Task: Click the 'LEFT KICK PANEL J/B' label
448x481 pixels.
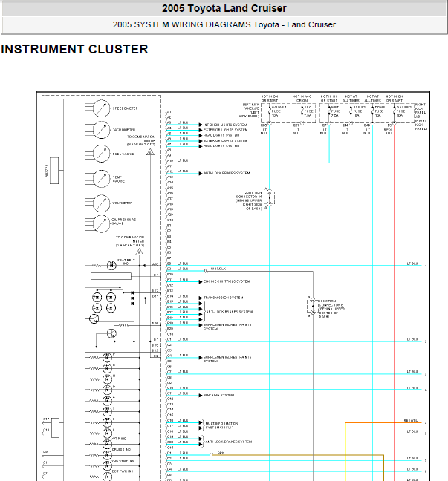Action: (250, 111)
